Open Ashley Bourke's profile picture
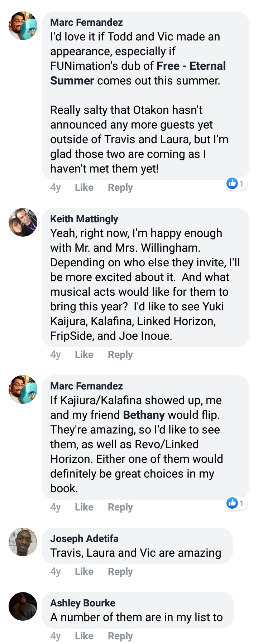This screenshot has height=644, width=258. 23,606
